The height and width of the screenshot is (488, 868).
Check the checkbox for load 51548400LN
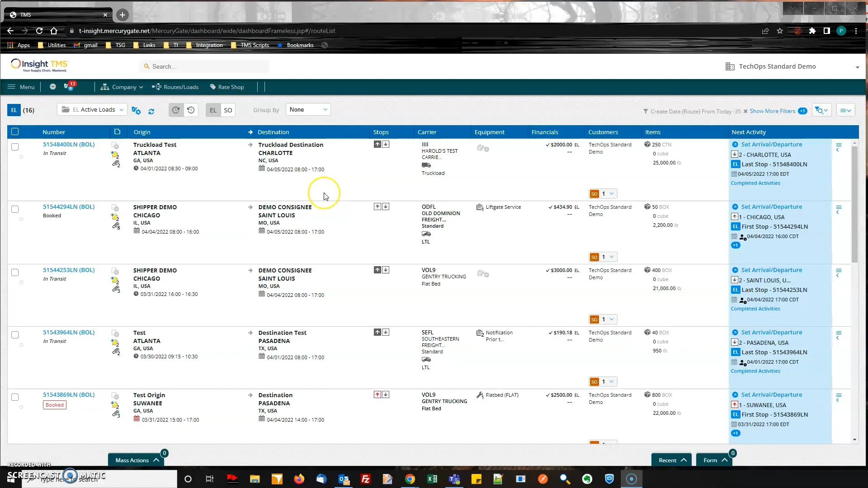point(15,146)
